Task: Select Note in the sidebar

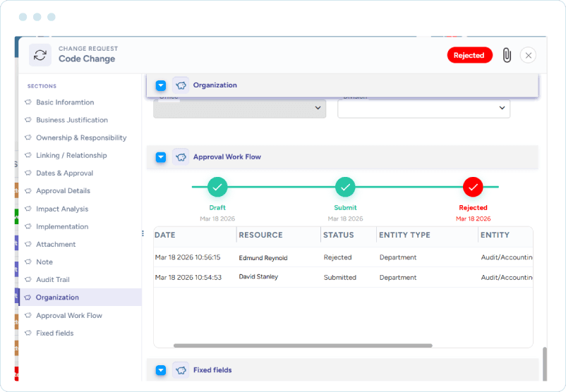Action: tap(44, 262)
